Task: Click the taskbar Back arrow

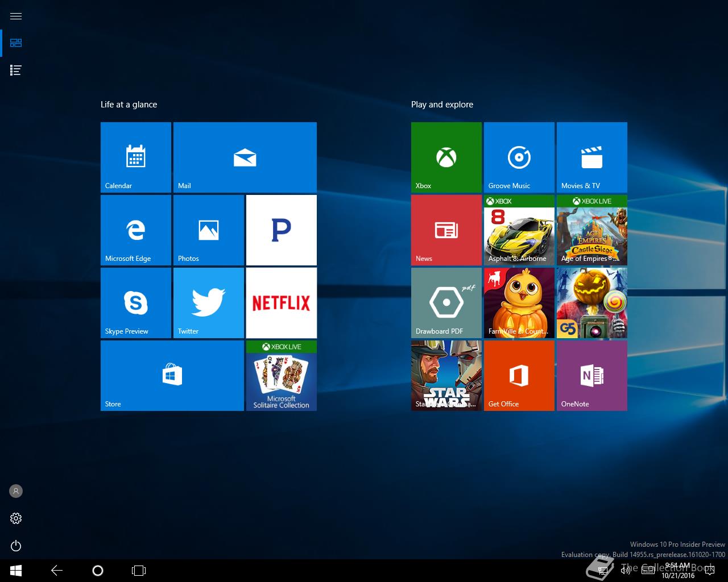Action: coord(57,571)
